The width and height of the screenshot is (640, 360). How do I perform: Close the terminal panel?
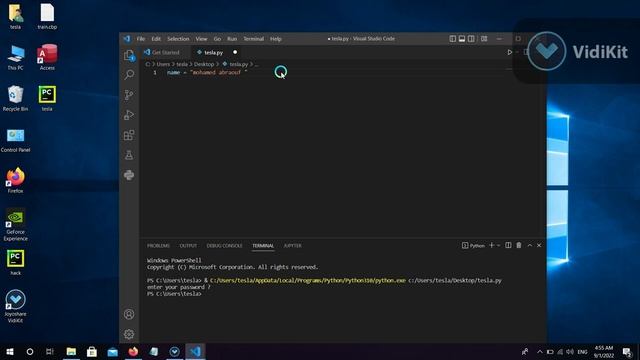pos(539,245)
